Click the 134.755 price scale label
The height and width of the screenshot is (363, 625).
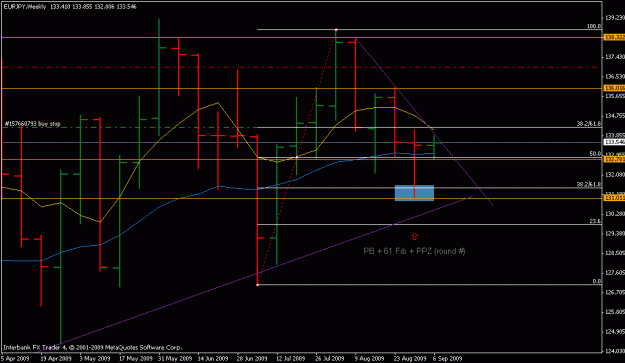pos(615,116)
